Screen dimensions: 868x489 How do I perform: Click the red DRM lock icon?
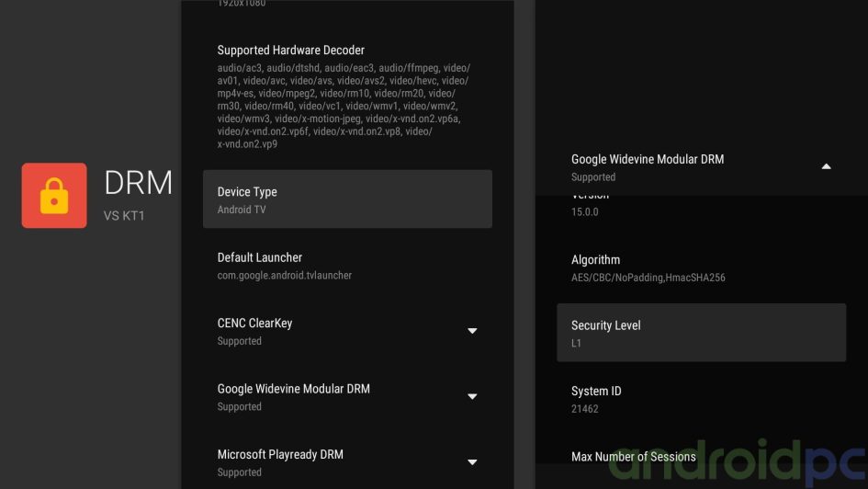[54, 195]
